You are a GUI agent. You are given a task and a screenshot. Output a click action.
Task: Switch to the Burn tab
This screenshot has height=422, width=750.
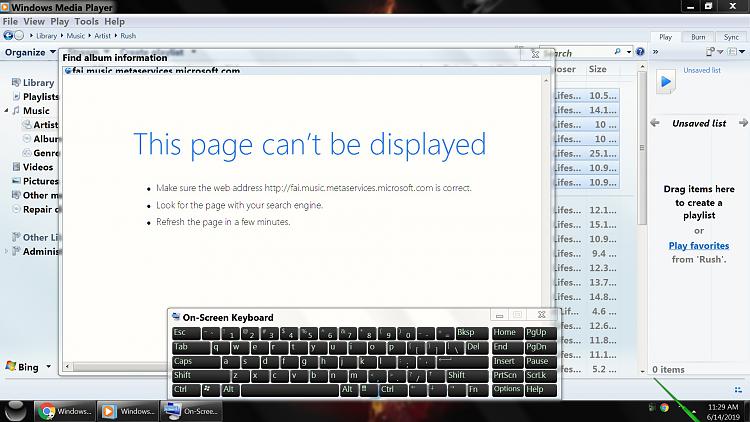pos(698,37)
